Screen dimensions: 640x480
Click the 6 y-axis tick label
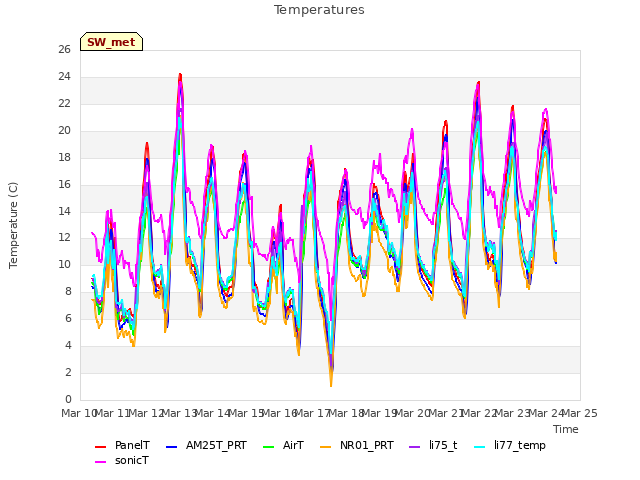68,318
